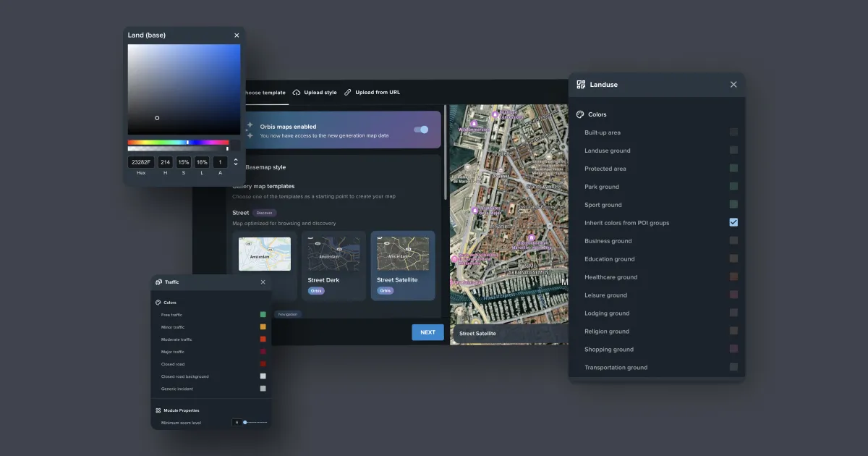Open Generic incident color swatch

pyautogui.click(x=263, y=389)
